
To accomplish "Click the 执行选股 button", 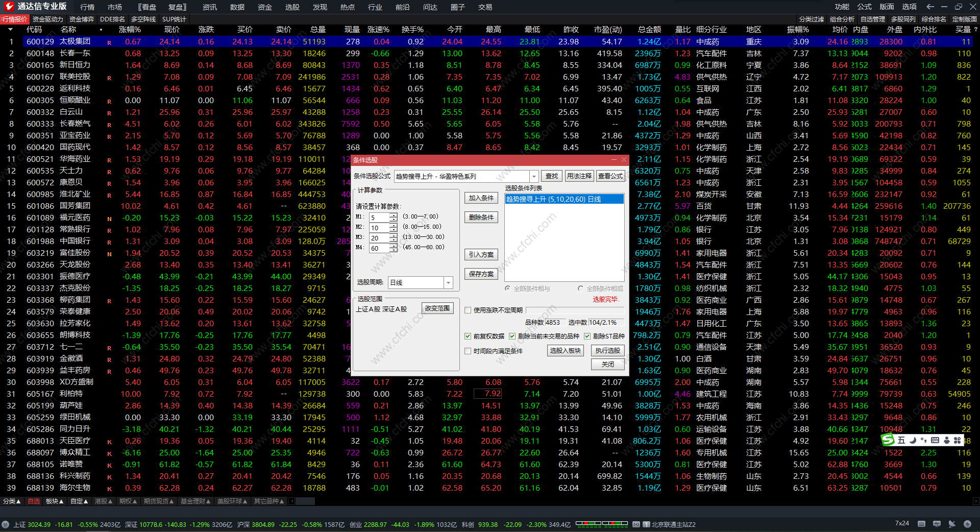I will pos(607,350).
